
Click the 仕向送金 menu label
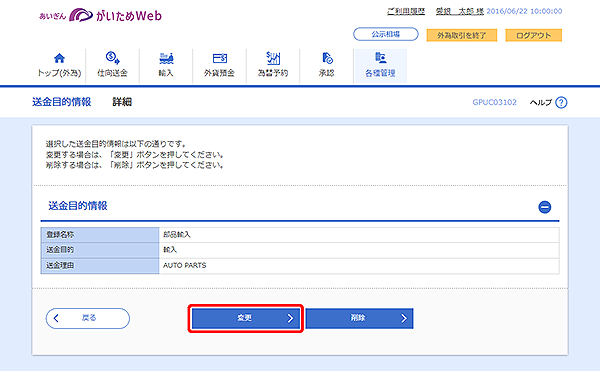[x=112, y=73]
